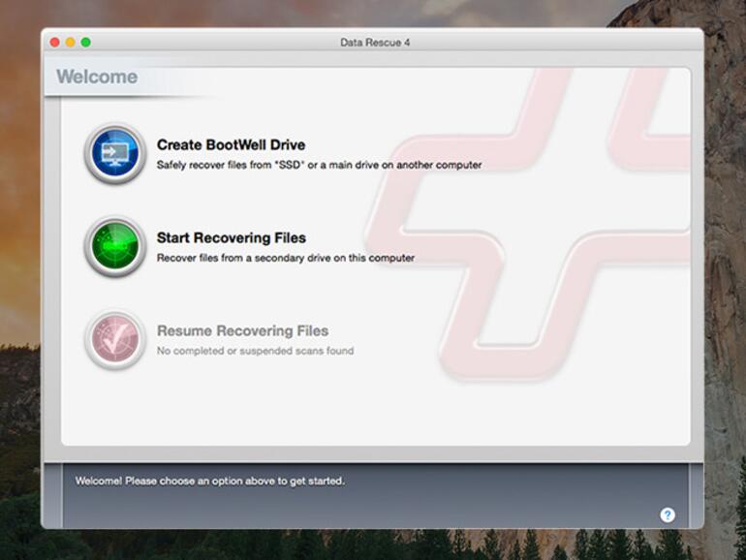Click the 'Welcome! Please choose an option' status message
The width and height of the screenshot is (746, 560).
click(x=210, y=481)
